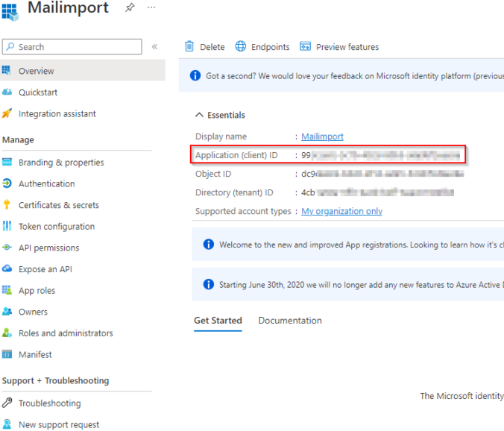Open Integration assistant
The height and width of the screenshot is (431, 504).
click(x=57, y=114)
